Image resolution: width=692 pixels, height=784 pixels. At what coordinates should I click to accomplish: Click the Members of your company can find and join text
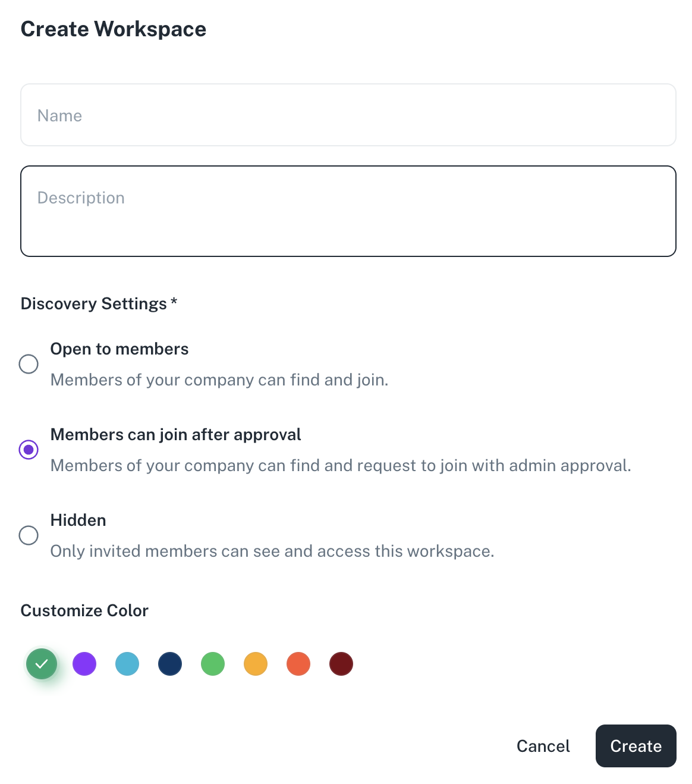coord(219,380)
